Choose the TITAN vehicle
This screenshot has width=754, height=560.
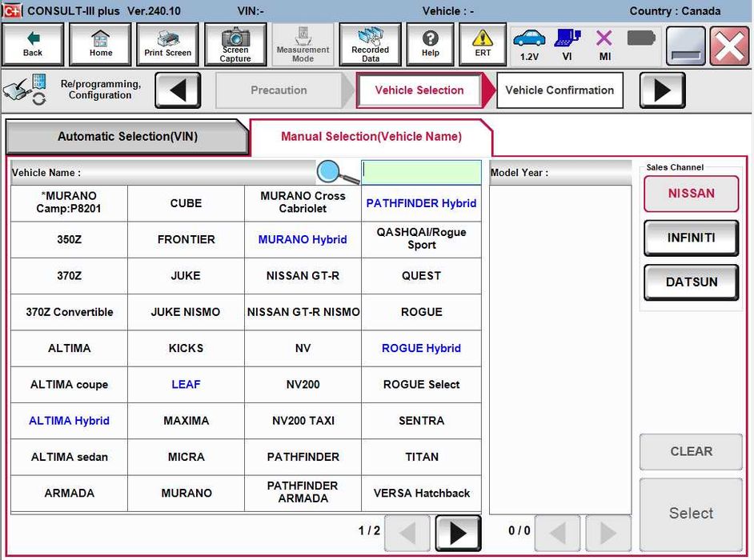[x=421, y=457]
